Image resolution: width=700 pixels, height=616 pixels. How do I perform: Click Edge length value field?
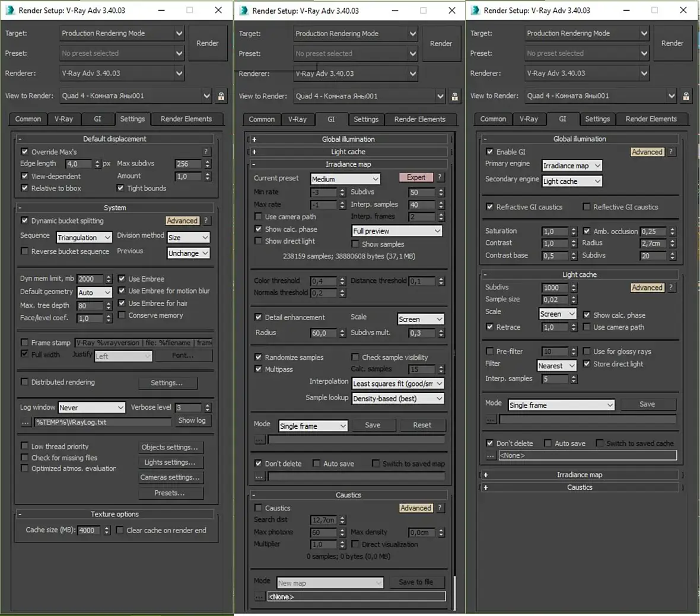tap(79, 164)
